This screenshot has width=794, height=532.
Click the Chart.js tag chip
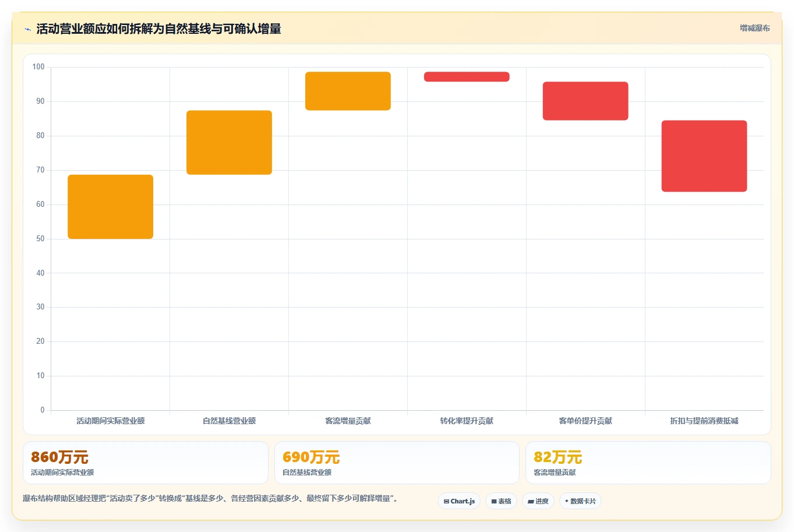point(459,501)
